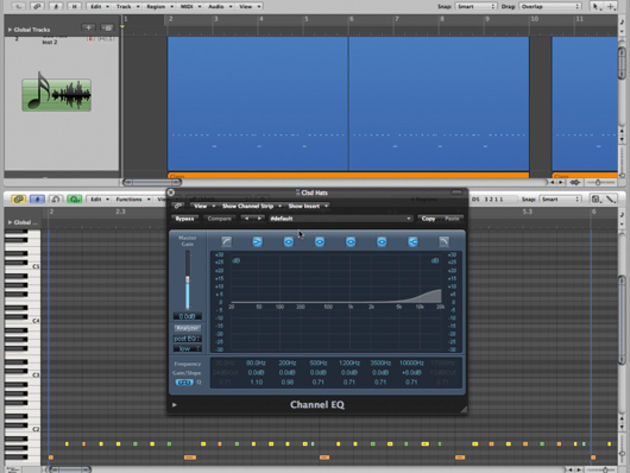Toggle the low shelf band in Channel EQ
The height and width of the screenshot is (473, 630).
click(x=257, y=242)
